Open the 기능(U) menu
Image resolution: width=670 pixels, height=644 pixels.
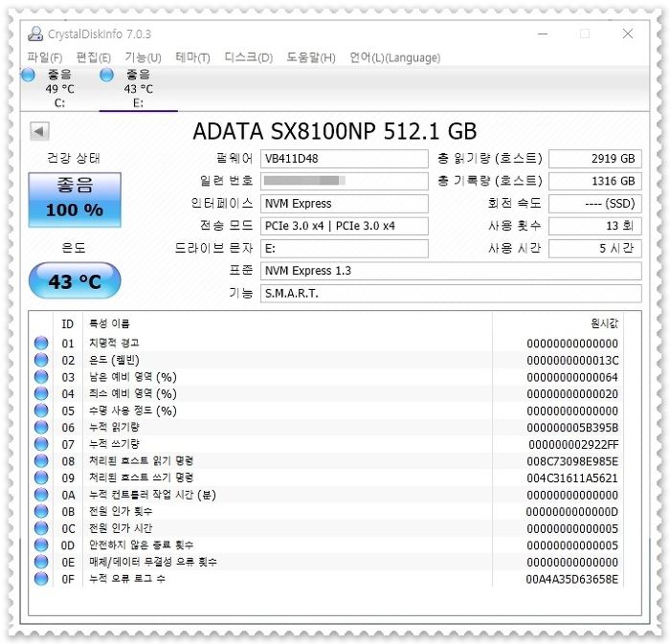click(x=143, y=57)
